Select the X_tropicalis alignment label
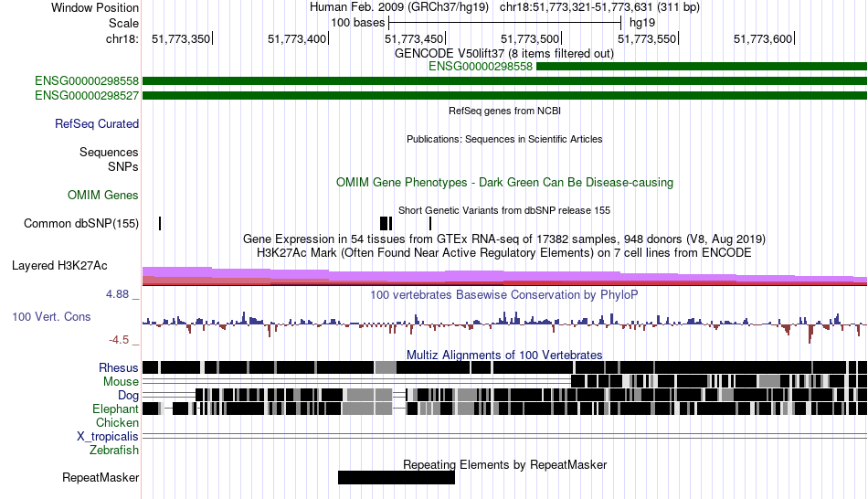868x499 pixels. (x=108, y=437)
